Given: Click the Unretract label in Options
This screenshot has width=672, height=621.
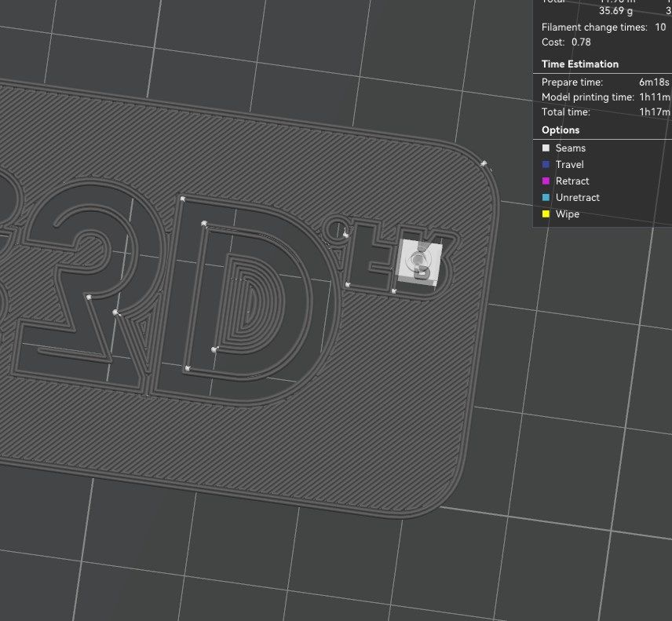Looking at the screenshot, I should (577, 198).
